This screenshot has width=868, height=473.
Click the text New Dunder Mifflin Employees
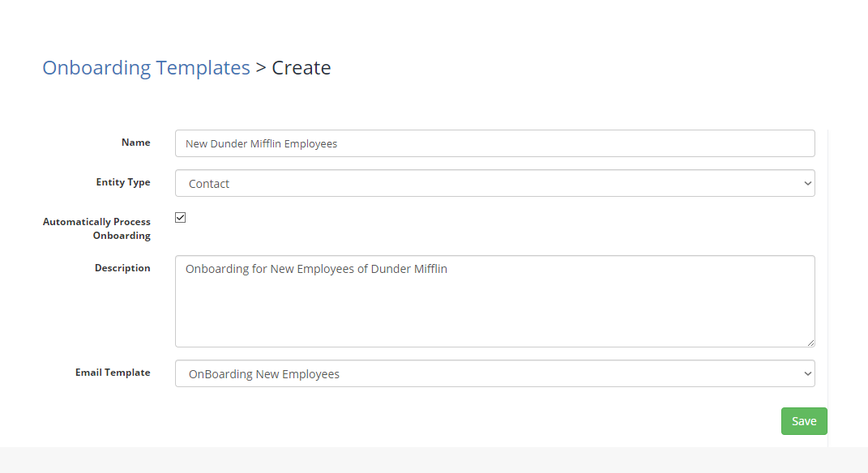point(261,144)
